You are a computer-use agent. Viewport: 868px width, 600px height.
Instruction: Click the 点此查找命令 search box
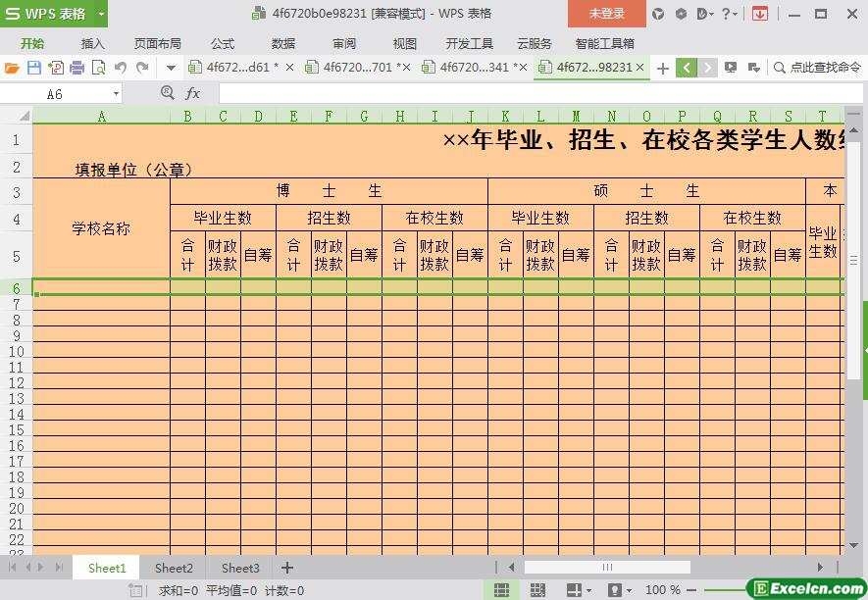[817, 68]
